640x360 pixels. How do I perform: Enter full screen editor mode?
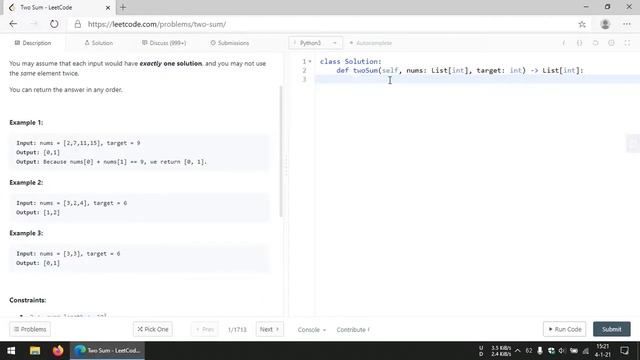627,43
